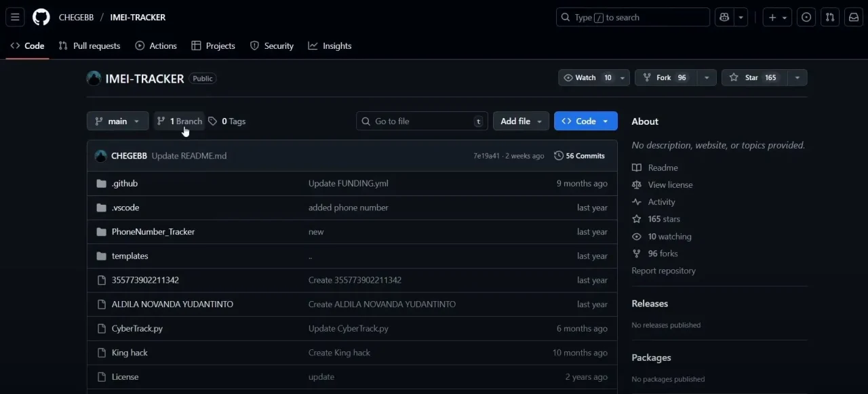This screenshot has height=394, width=868.
Task: Star this repository
Action: click(754, 78)
